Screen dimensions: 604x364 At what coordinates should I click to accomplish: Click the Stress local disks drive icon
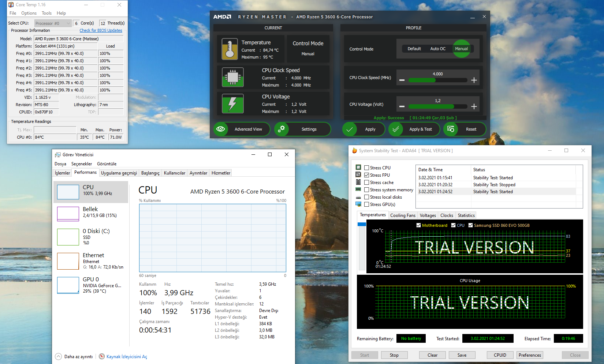pyautogui.click(x=358, y=197)
